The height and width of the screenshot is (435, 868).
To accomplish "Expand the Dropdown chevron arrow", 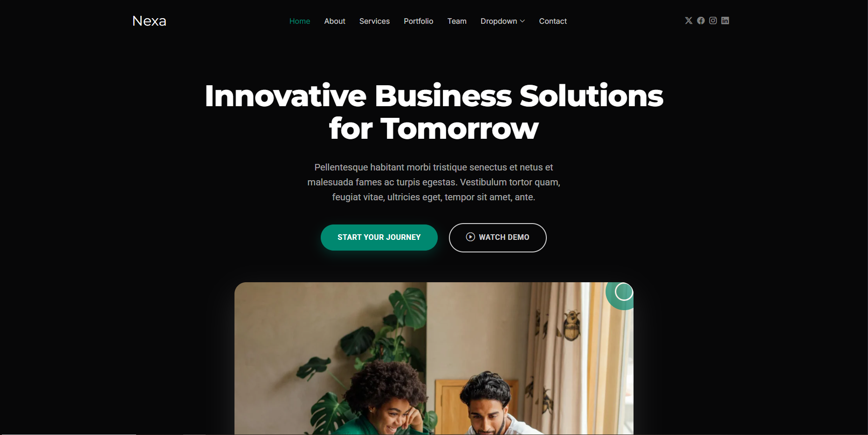I will click(523, 21).
